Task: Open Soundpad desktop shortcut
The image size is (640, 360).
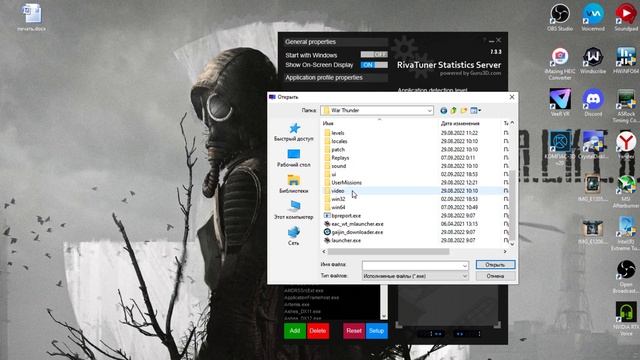Action: point(626,18)
